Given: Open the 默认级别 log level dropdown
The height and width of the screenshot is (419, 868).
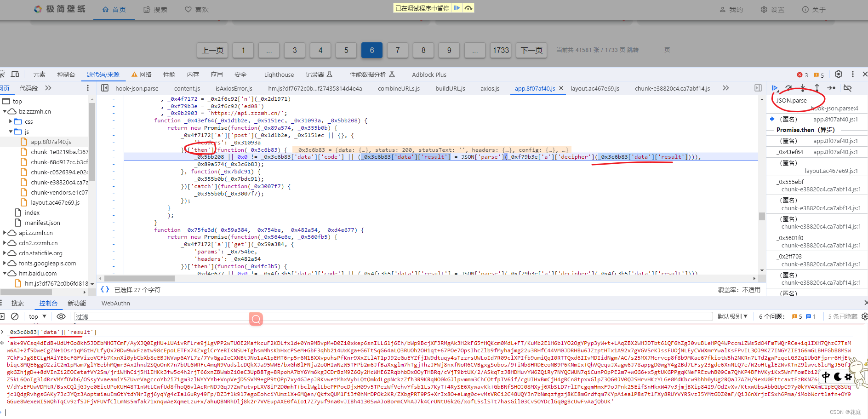Looking at the screenshot, I should click(732, 316).
